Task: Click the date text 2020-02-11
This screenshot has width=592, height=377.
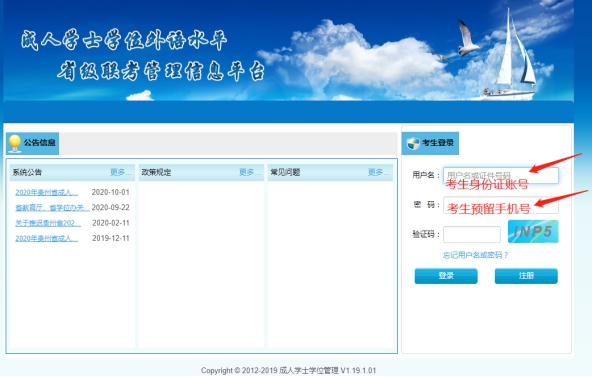Action: point(111,223)
